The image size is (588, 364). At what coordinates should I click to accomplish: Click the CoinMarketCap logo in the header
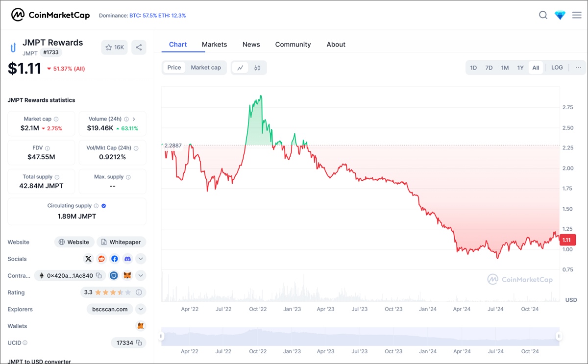[x=51, y=15]
